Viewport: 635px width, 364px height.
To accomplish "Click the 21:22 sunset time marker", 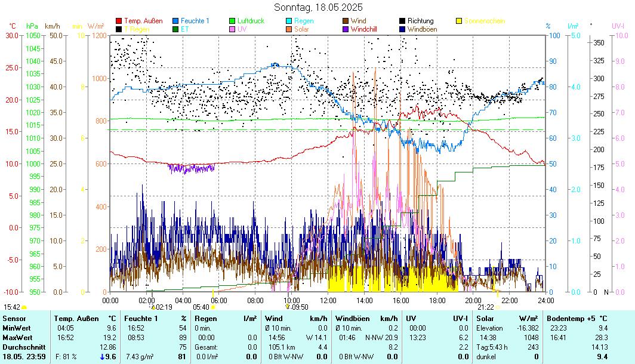I will click(x=486, y=307).
